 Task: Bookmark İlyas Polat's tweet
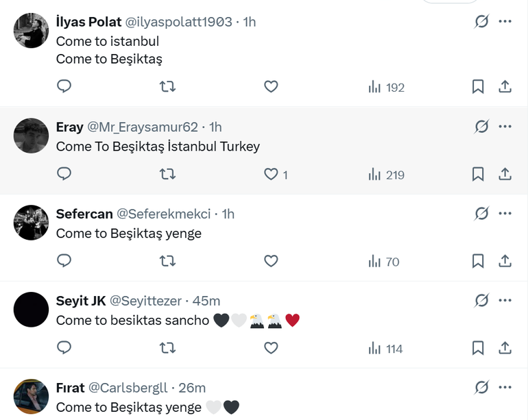[x=478, y=86]
